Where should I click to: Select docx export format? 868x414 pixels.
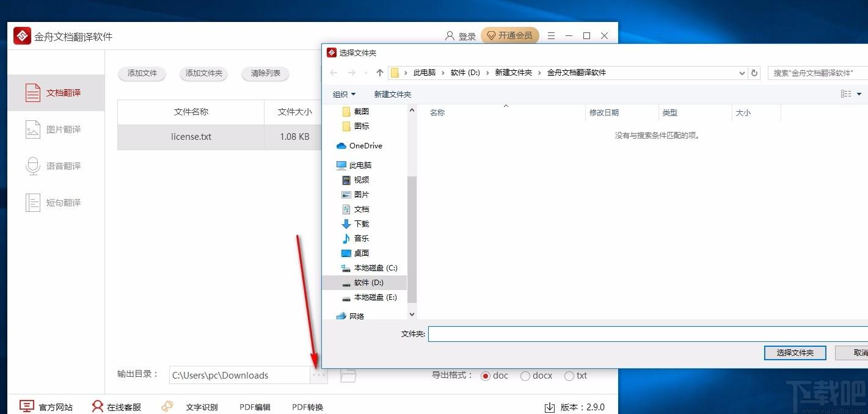coord(536,376)
